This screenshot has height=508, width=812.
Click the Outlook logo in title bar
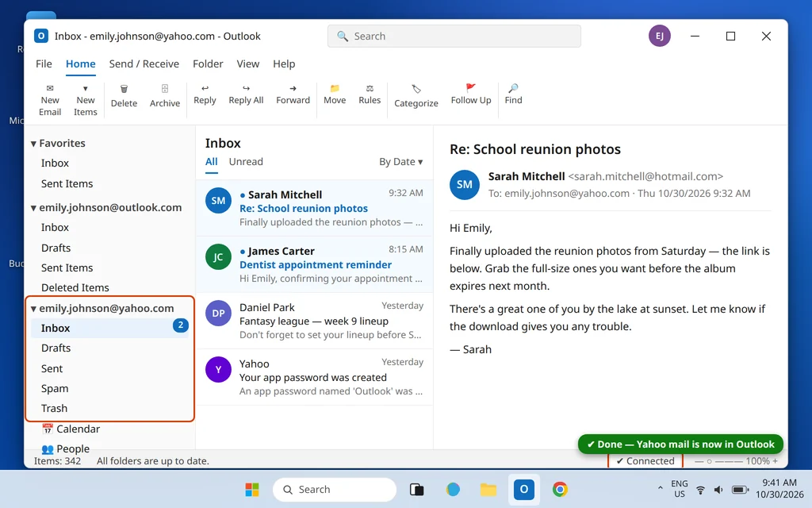tap(41, 36)
